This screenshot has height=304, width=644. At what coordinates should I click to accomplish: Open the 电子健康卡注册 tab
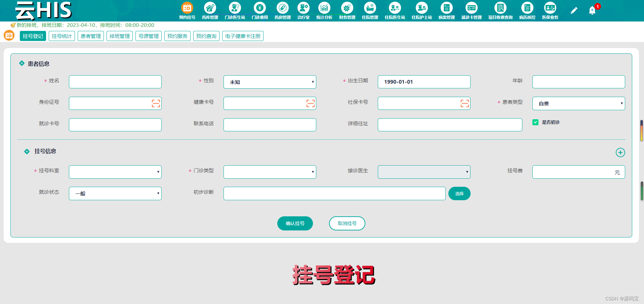point(243,36)
